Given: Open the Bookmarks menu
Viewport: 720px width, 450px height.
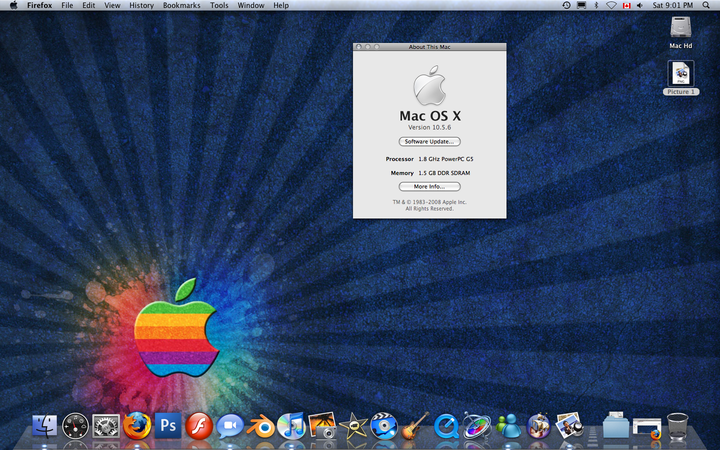Looking at the screenshot, I should pyautogui.click(x=182, y=6).
